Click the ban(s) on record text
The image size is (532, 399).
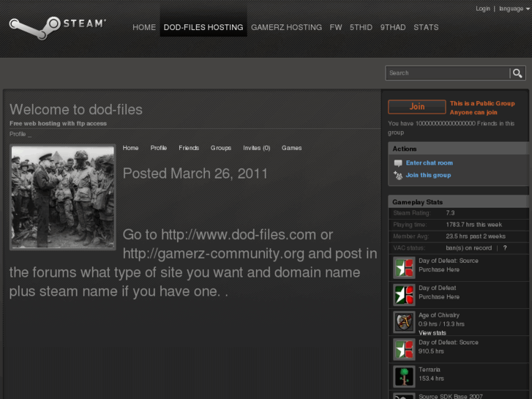tap(469, 248)
